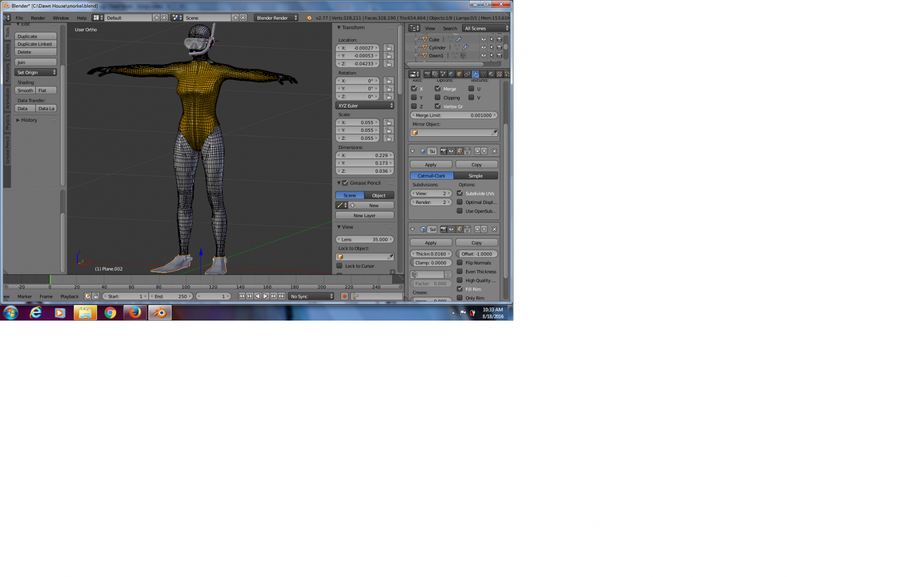Open the Texture checker tab in Properties
Viewport: 924px width, 577px height.
(x=500, y=74)
